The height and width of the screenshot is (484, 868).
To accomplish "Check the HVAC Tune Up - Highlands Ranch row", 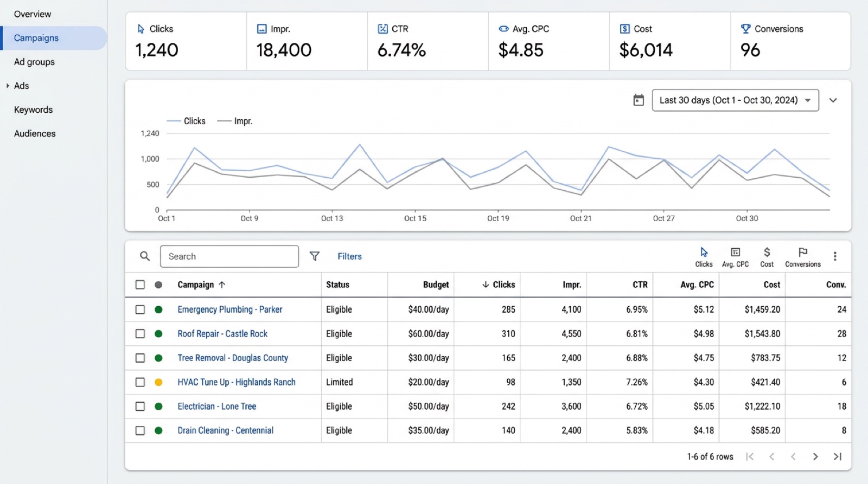I will [140, 382].
